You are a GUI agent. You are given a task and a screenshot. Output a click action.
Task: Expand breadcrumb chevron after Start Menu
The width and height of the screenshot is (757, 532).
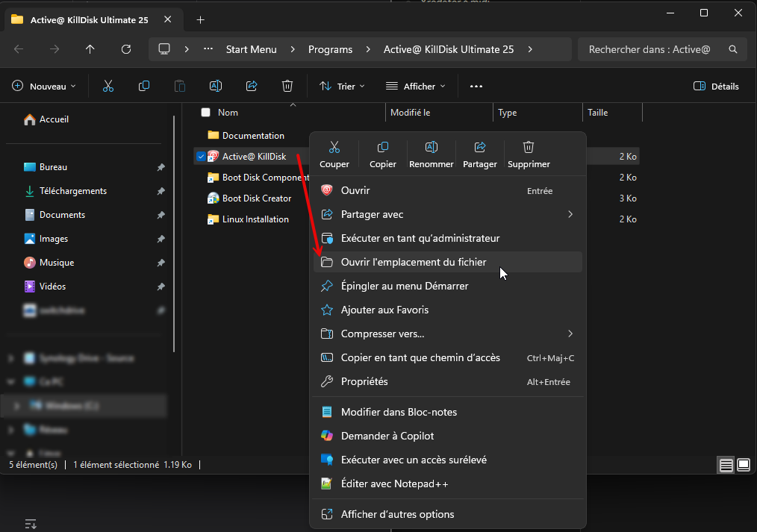pos(293,49)
